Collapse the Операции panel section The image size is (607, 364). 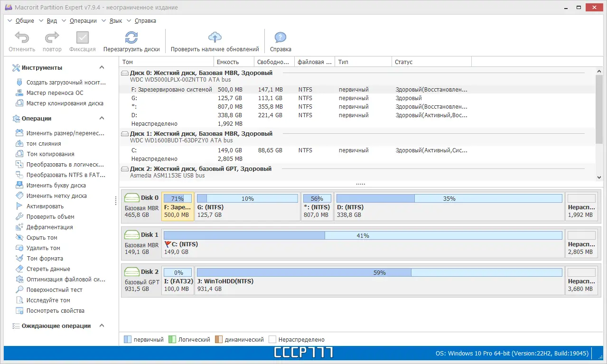pyautogui.click(x=102, y=118)
